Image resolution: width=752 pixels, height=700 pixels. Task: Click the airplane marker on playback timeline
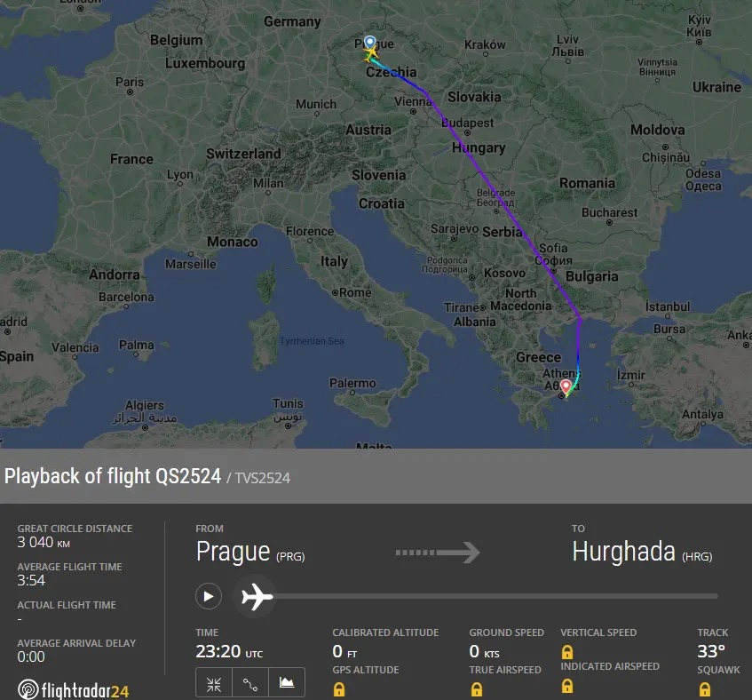point(257,597)
